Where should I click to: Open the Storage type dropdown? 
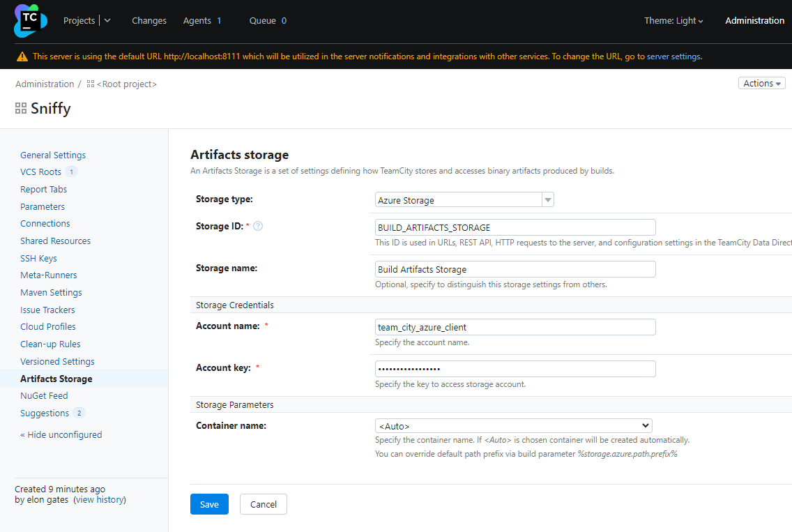pos(464,200)
